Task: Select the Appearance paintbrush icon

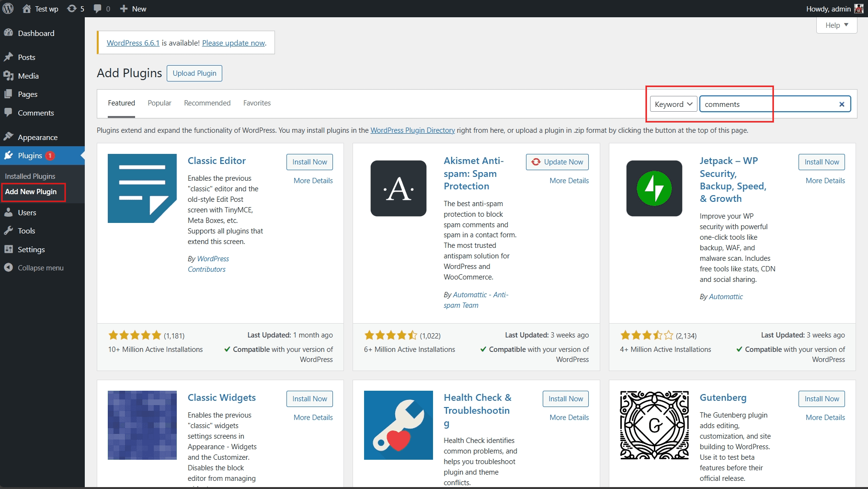Action: click(x=9, y=137)
